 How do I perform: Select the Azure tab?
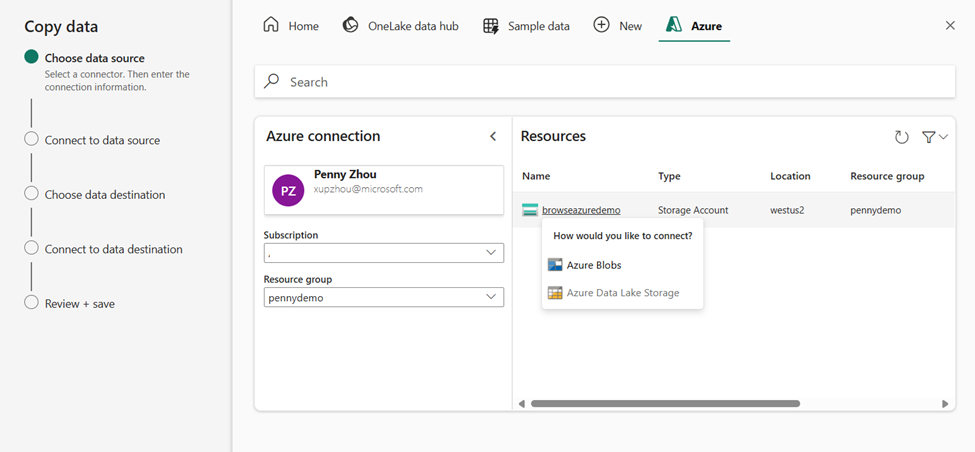694,26
